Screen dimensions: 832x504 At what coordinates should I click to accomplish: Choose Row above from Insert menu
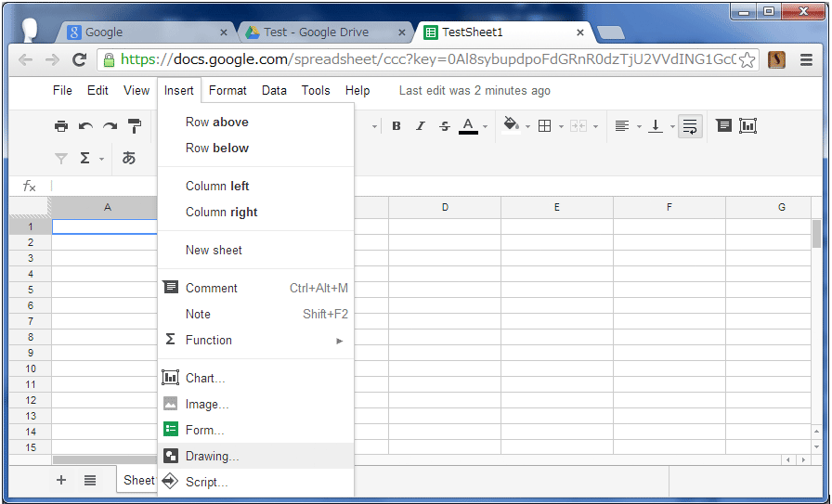pos(255,122)
